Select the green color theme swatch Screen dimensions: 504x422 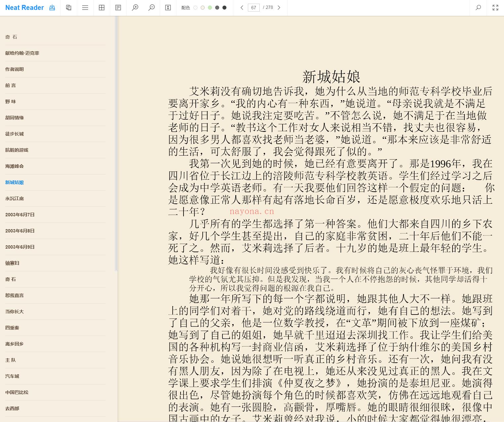pos(210,8)
